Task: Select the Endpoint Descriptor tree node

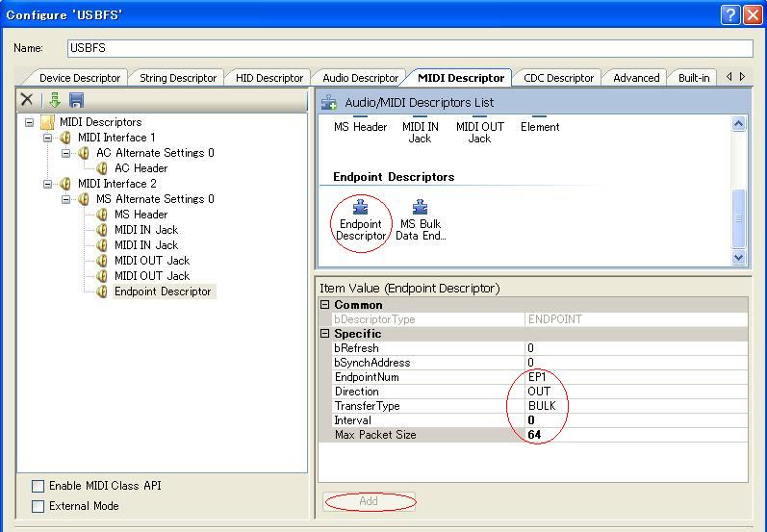Action: tap(163, 291)
